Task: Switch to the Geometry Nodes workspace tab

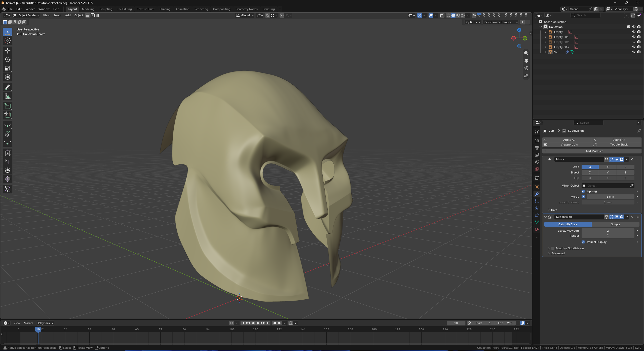Action: (246, 9)
